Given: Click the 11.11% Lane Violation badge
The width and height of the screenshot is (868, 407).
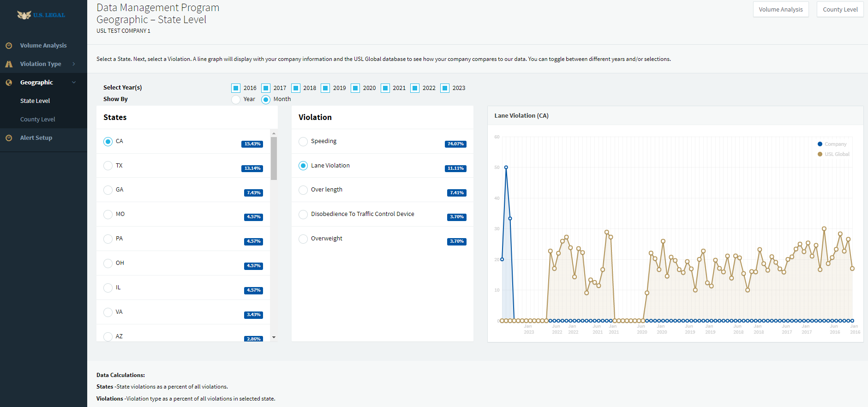Looking at the screenshot, I should pyautogui.click(x=455, y=168).
